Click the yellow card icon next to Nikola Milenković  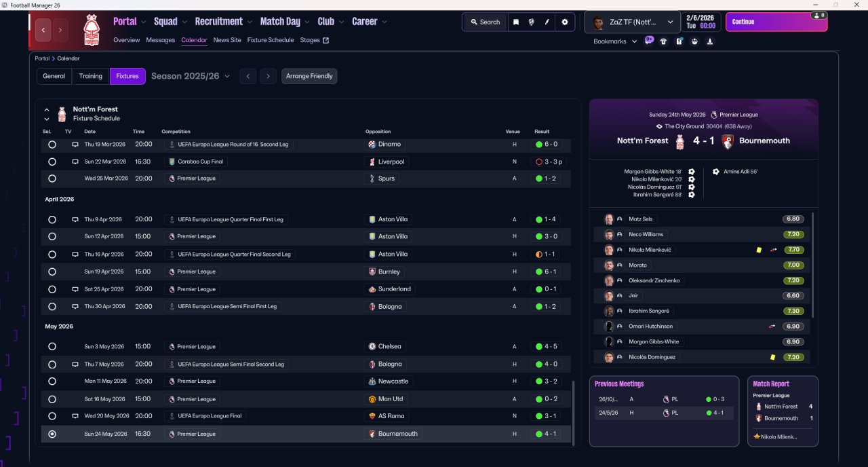pos(759,250)
